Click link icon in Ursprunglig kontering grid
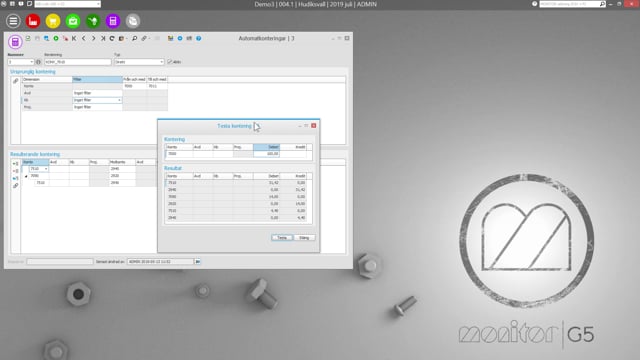640x360 pixels. [16, 81]
